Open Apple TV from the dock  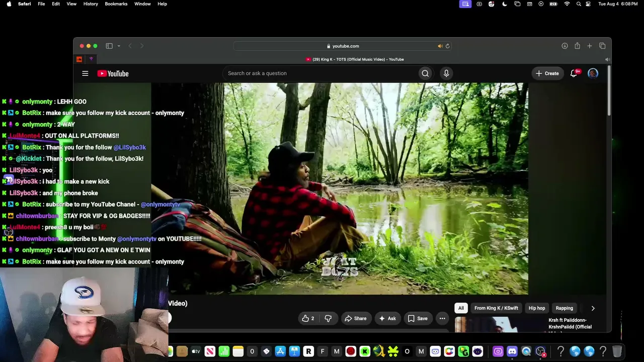click(x=196, y=351)
